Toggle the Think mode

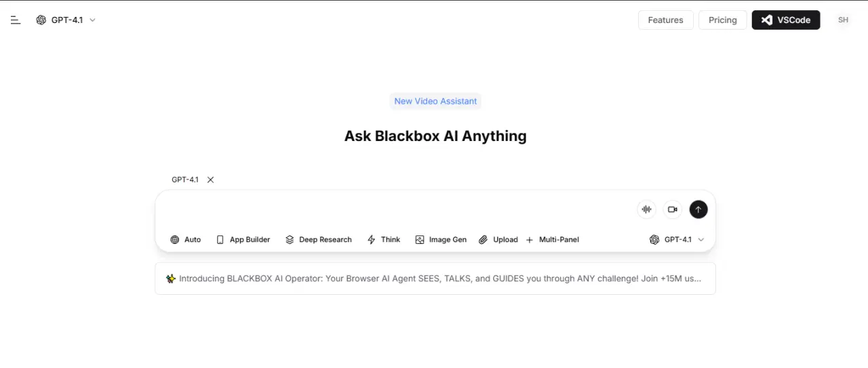[x=383, y=240]
